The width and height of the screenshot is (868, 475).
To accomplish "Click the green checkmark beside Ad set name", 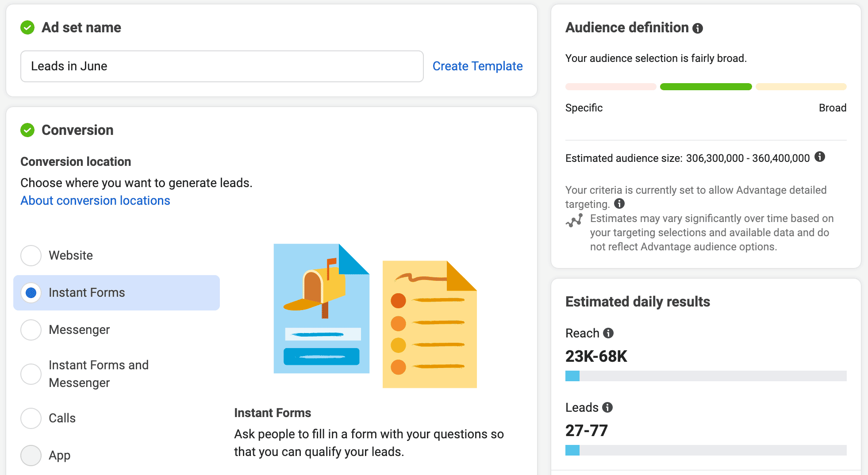I will point(27,27).
